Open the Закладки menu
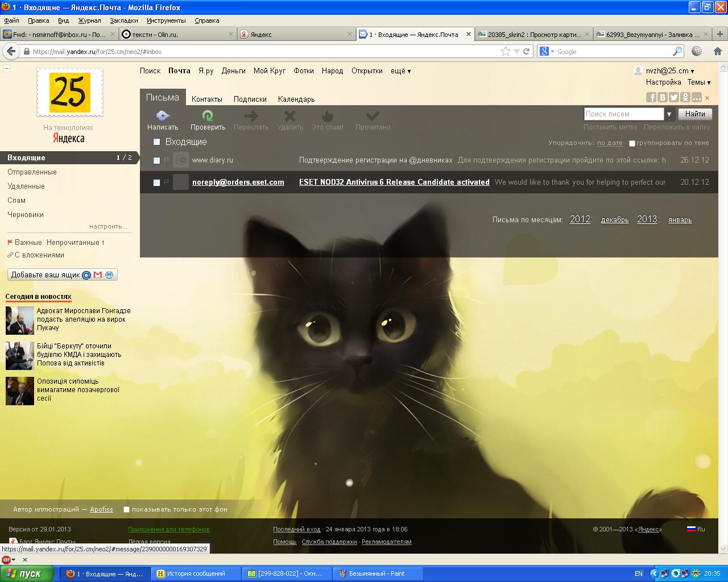The width and height of the screenshot is (728, 582). coord(124,20)
